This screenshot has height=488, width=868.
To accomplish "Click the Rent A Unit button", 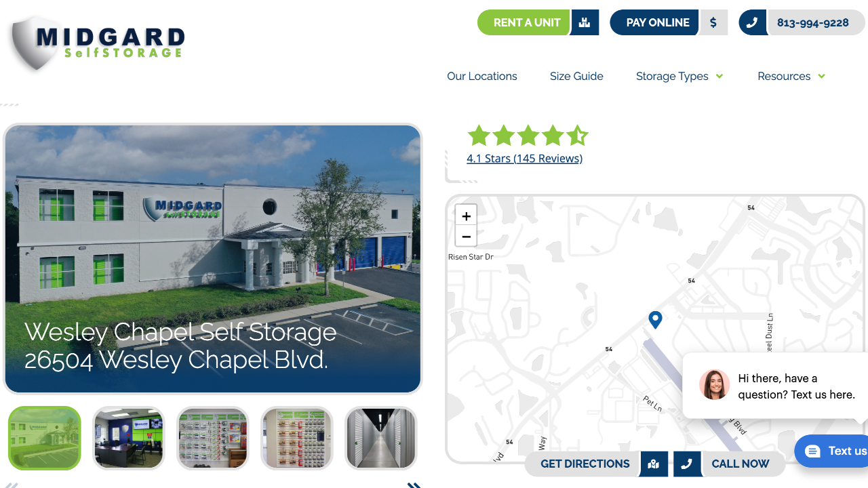I will (527, 22).
